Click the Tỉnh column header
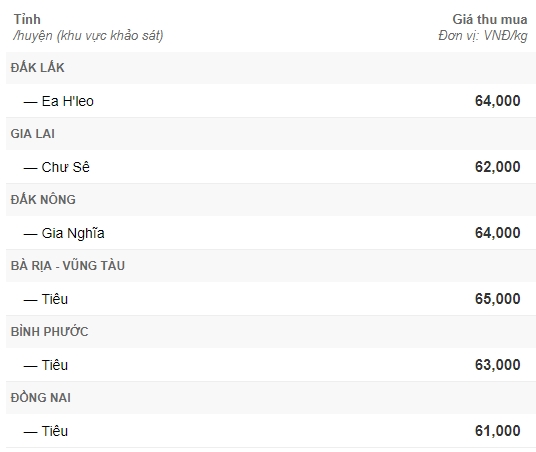The height and width of the screenshot is (452, 536). pyautogui.click(x=27, y=19)
